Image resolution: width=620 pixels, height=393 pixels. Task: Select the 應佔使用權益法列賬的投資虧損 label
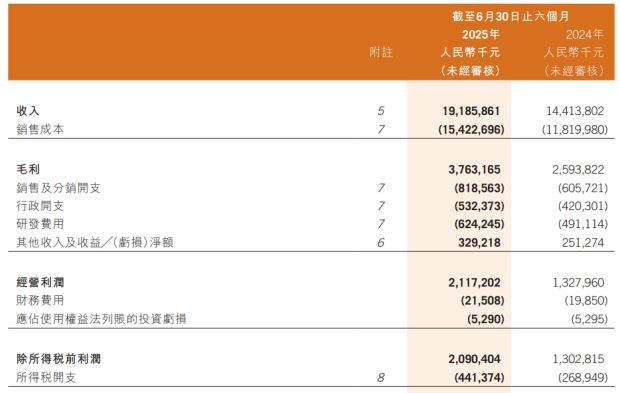pyautogui.click(x=101, y=319)
